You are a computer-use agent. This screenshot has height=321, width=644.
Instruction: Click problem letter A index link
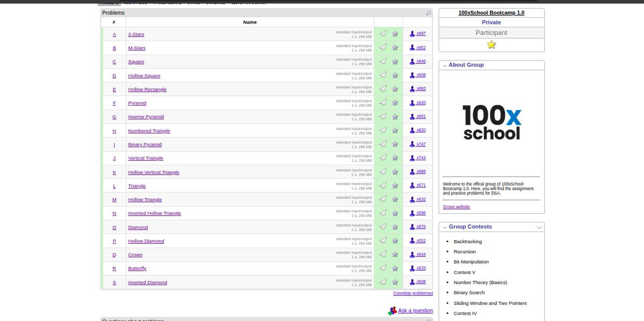[x=114, y=34]
